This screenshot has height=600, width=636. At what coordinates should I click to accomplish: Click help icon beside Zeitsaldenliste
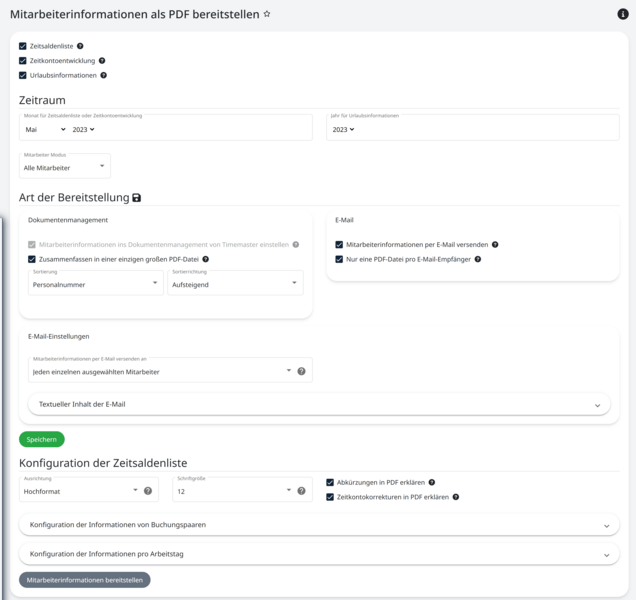click(81, 46)
